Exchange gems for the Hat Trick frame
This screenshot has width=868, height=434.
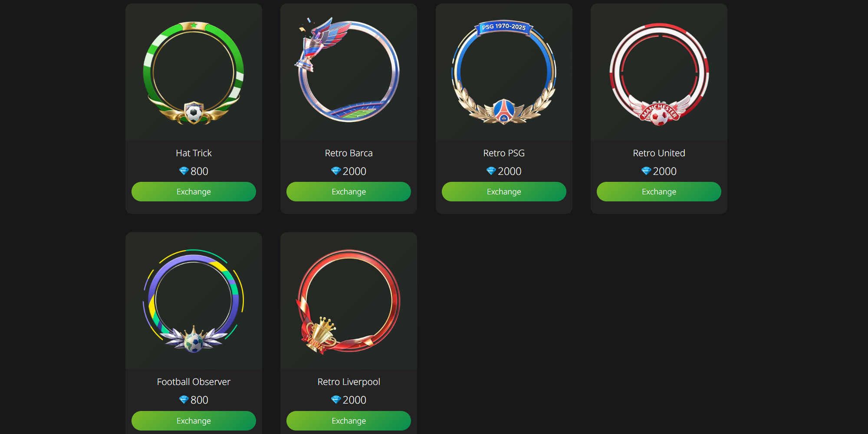click(x=194, y=191)
